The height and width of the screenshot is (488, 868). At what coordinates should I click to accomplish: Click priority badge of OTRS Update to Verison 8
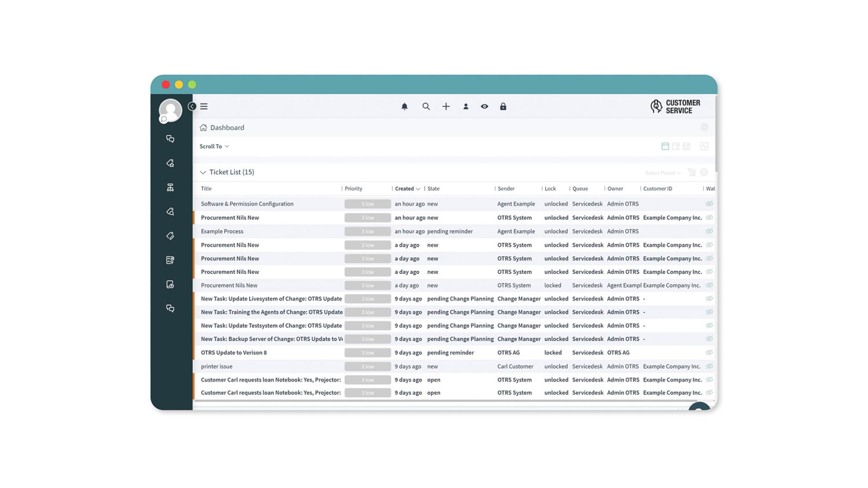click(368, 352)
